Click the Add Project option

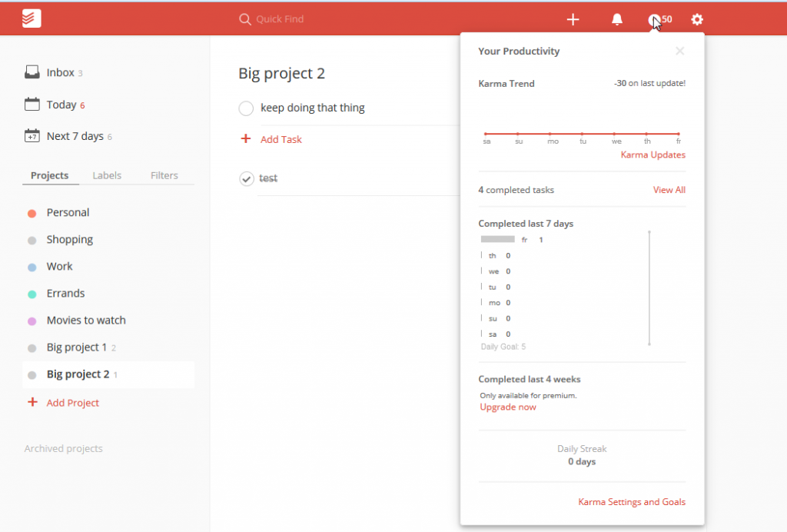(71, 403)
